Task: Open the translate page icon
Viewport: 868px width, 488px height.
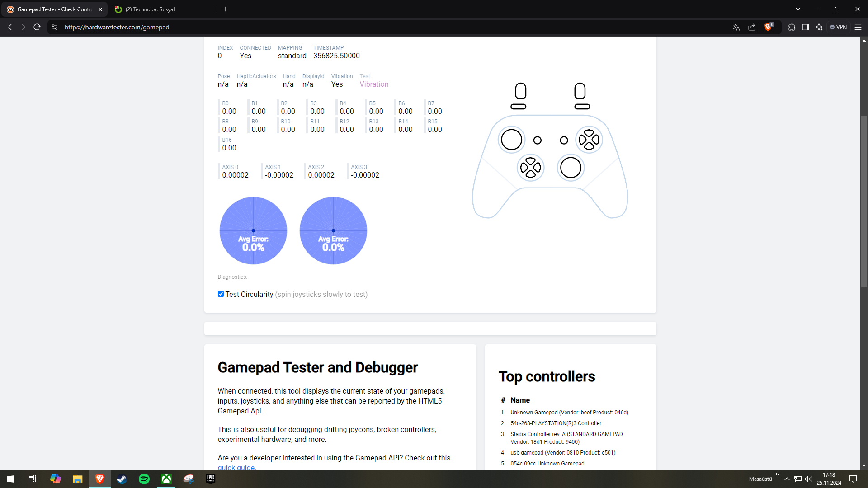Action: (x=736, y=27)
